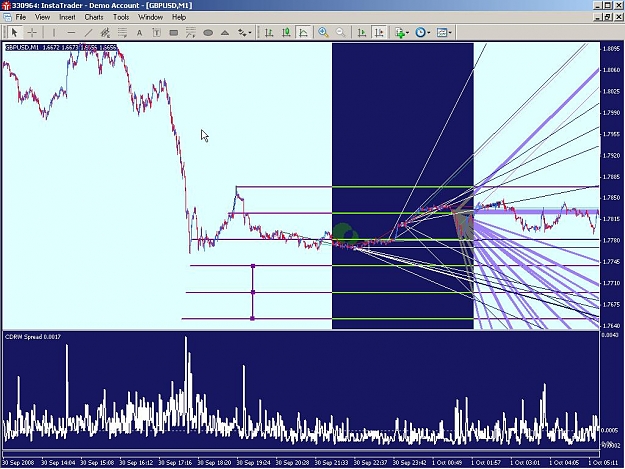Click the 1.7640 price label on scale
Screen dimensions: 625x469
point(611,326)
